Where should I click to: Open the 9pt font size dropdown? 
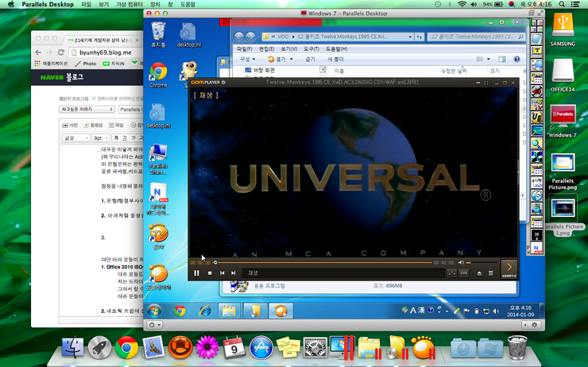tap(101, 138)
